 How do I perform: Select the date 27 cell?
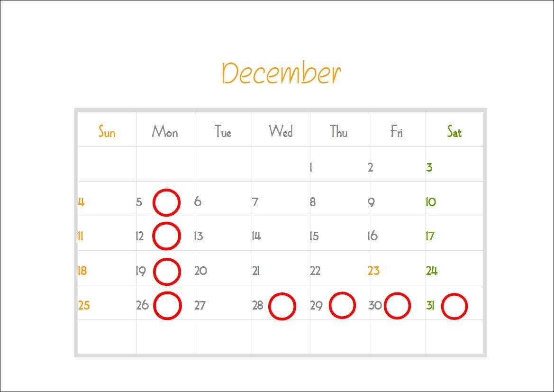coord(223,302)
